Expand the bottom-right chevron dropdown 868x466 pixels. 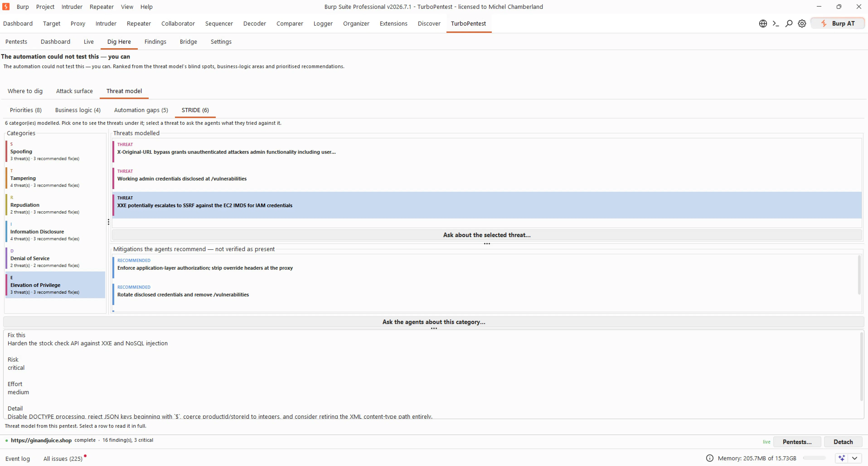tap(855, 458)
